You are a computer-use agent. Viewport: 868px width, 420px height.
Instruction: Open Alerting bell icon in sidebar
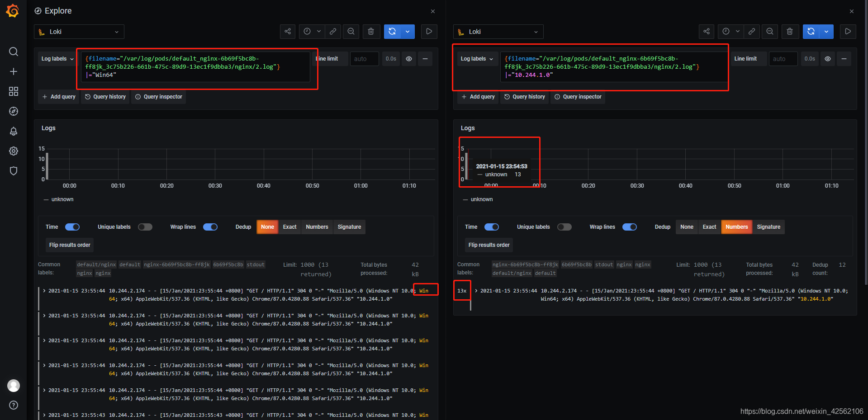[x=14, y=131]
